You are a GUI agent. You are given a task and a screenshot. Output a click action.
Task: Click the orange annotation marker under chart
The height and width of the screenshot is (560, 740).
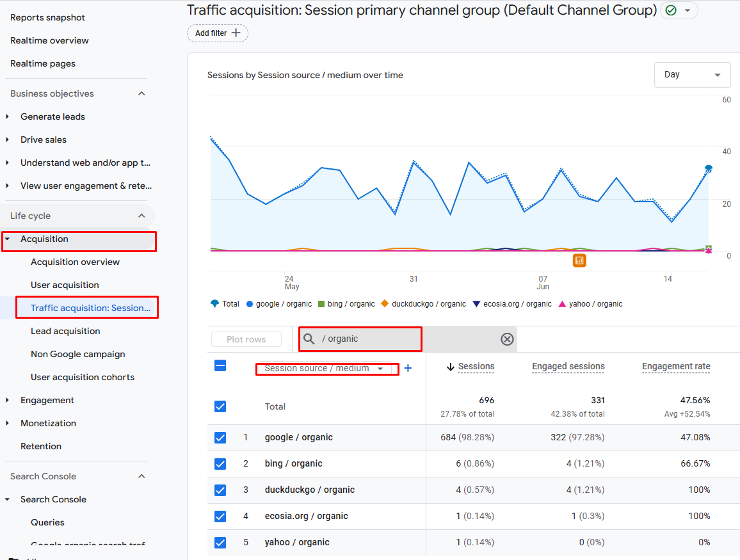coord(579,260)
